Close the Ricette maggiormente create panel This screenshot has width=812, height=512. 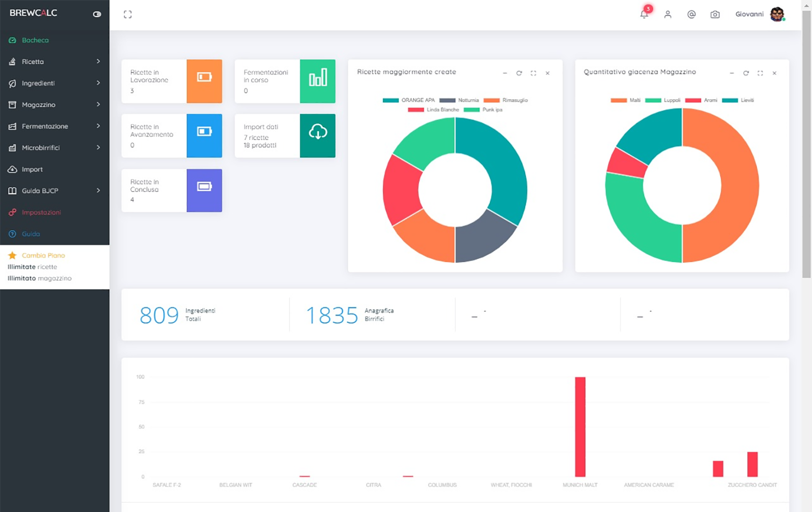(x=547, y=73)
